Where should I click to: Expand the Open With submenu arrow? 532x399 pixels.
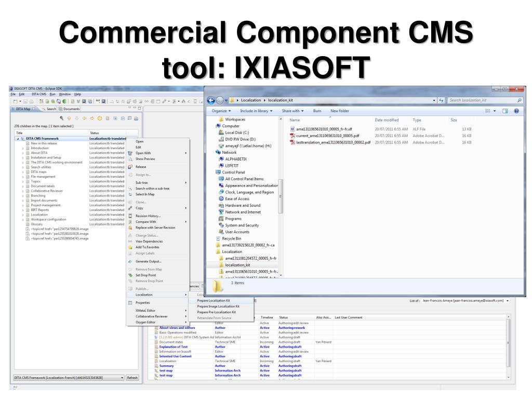186,153
